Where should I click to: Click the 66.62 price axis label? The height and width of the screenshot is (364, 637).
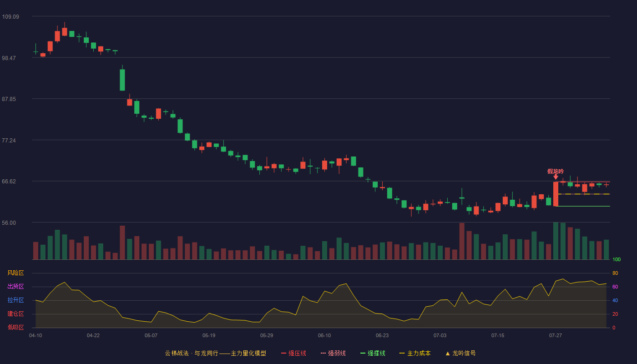coord(9,182)
